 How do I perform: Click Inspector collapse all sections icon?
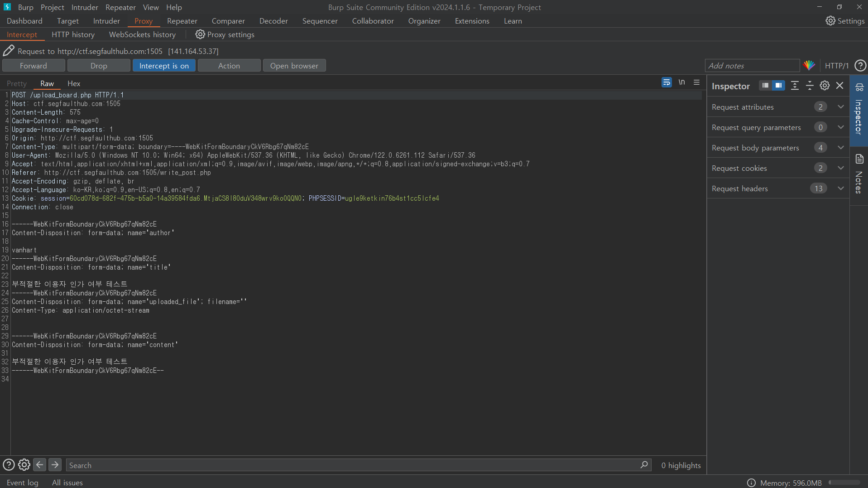tap(810, 86)
